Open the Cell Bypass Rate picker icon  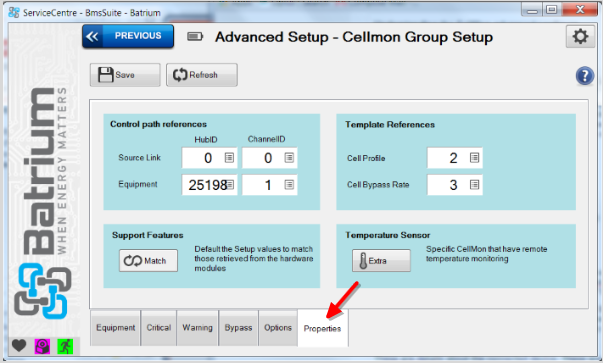click(475, 185)
